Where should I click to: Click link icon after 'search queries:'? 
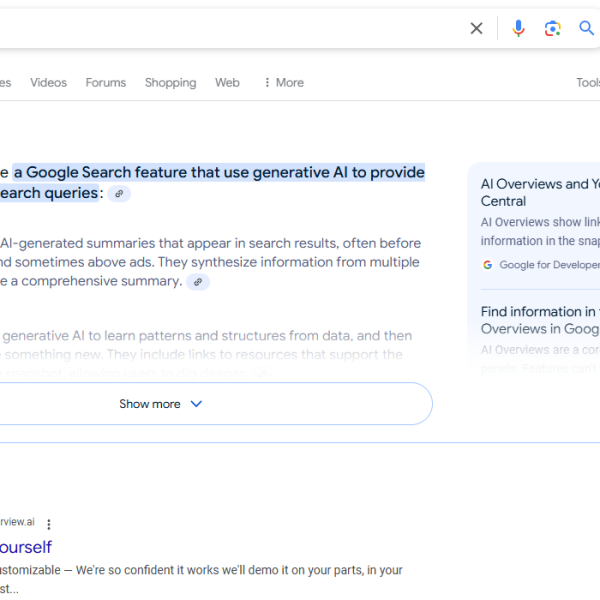pos(119,194)
